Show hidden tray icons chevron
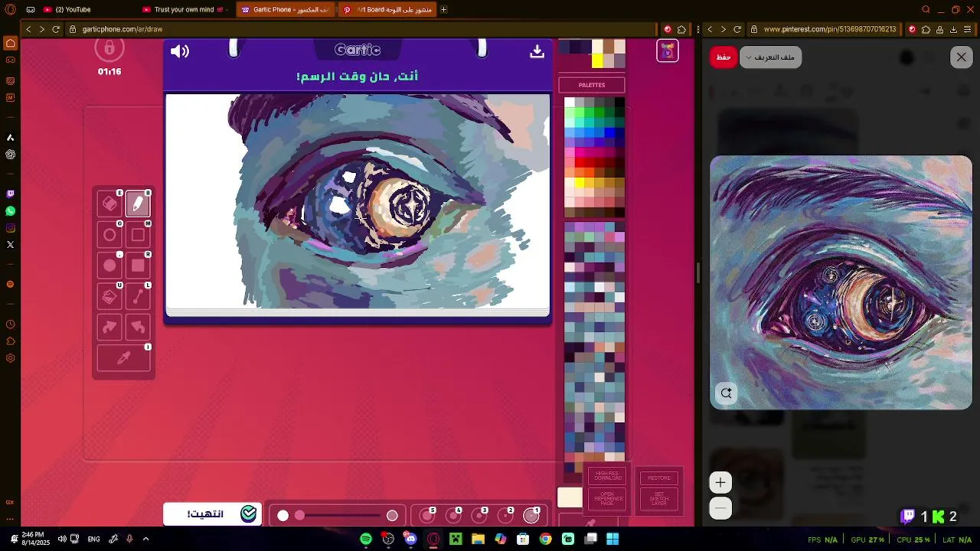Screen dimensions: 980x551 tap(145, 539)
